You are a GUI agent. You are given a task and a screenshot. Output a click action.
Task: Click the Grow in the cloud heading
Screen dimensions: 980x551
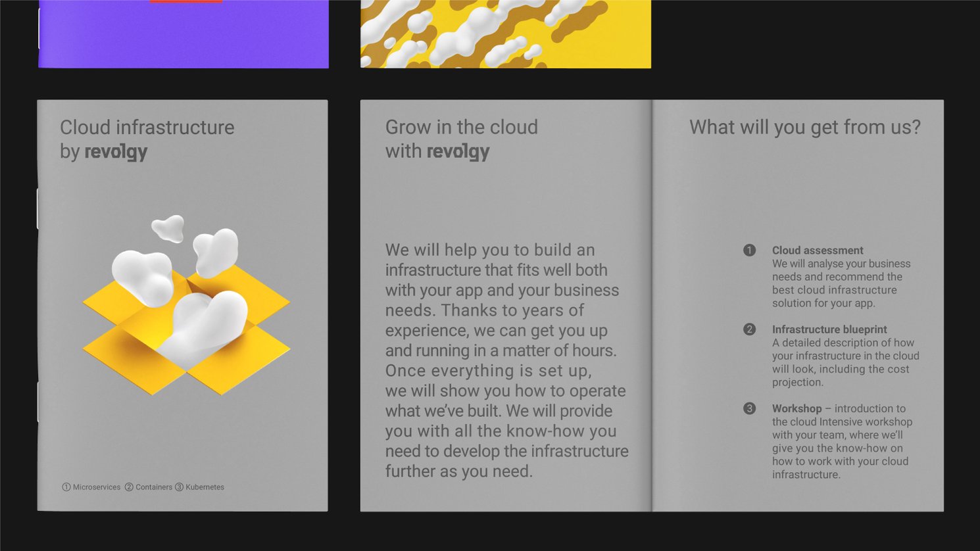click(461, 128)
